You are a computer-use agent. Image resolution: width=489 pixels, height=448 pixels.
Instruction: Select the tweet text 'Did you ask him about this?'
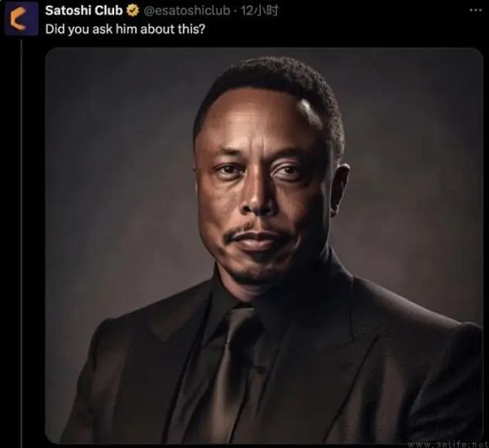pos(126,29)
